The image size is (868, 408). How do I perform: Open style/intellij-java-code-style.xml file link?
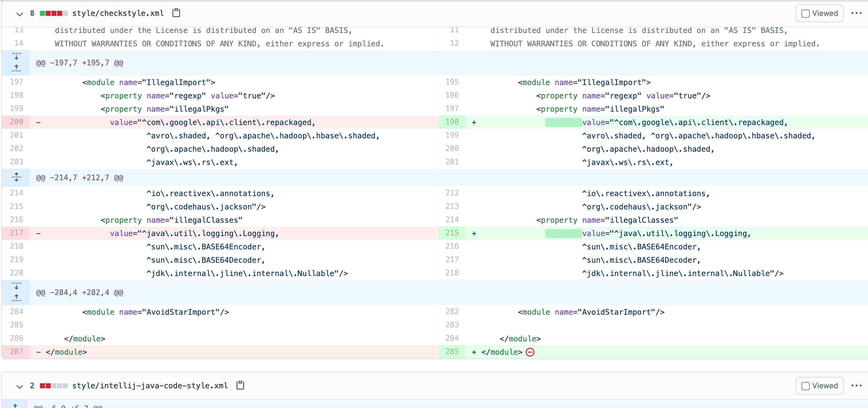click(150, 385)
